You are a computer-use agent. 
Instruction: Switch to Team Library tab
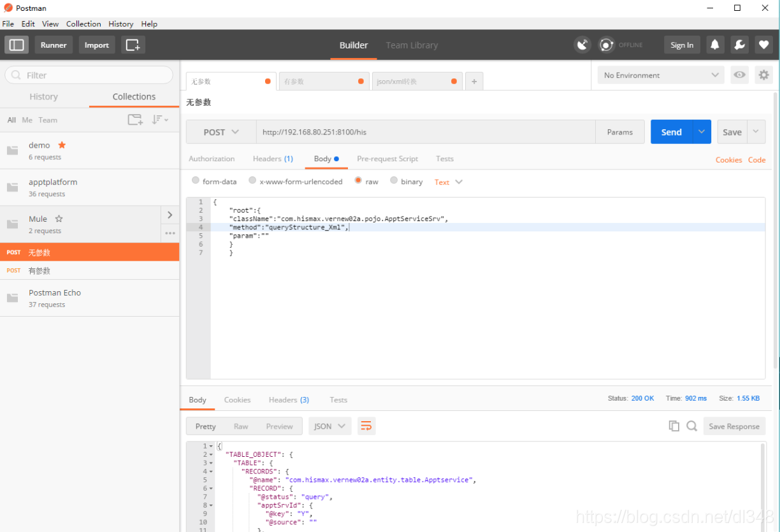click(x=412, y=45)
